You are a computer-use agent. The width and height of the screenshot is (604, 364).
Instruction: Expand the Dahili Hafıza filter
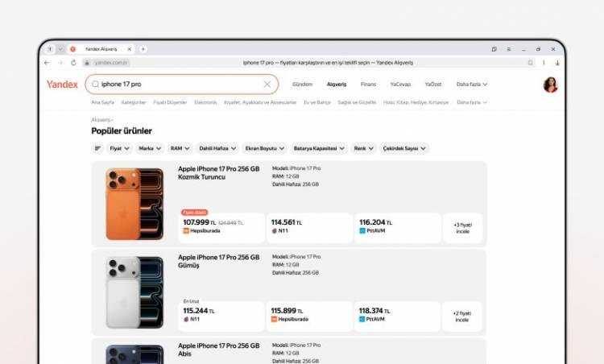click(x=217, y=148)
